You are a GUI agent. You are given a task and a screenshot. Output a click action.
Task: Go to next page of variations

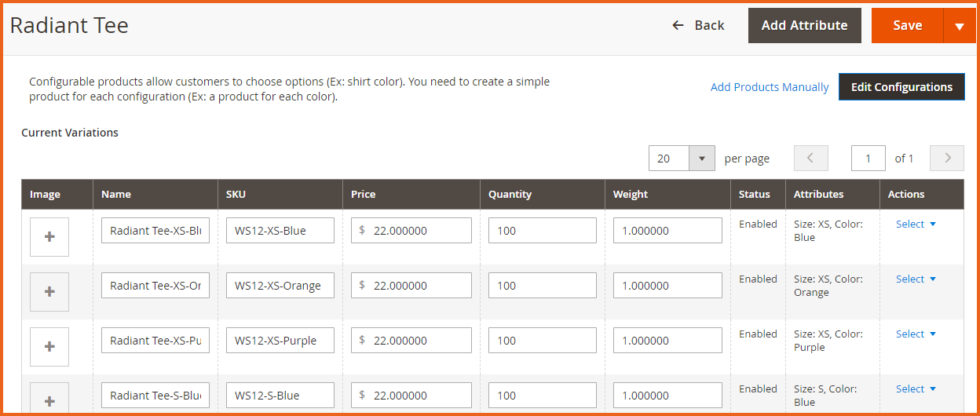pos(946,159)
